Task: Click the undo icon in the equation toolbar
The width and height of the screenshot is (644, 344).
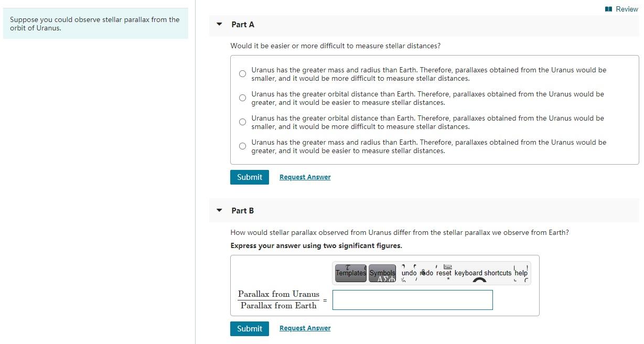Action: tap(410, 273)
